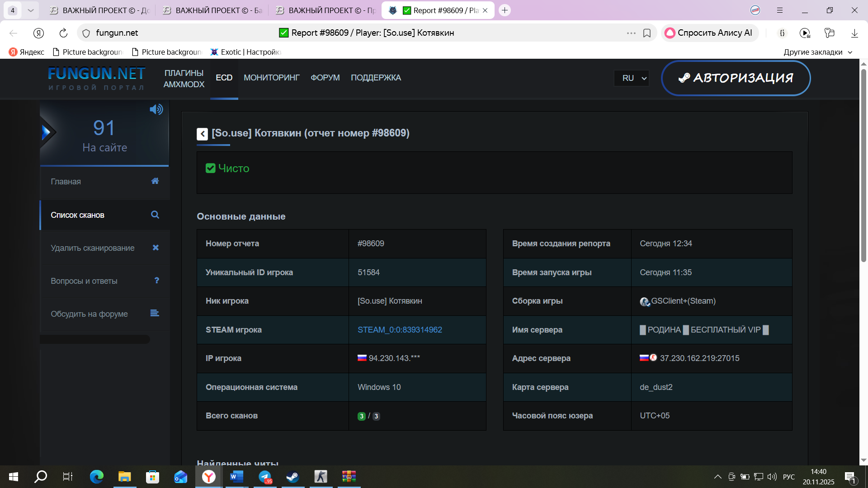Bookmark this page in the address bar
Viewport: 868px width, 488px height.
(x=647, y=33)
